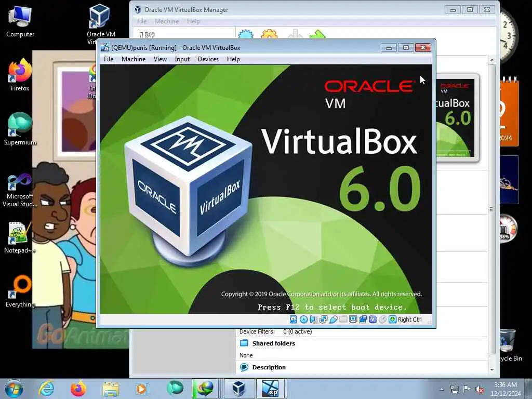Click the Right Ctrl host key label

pos(409,320)
